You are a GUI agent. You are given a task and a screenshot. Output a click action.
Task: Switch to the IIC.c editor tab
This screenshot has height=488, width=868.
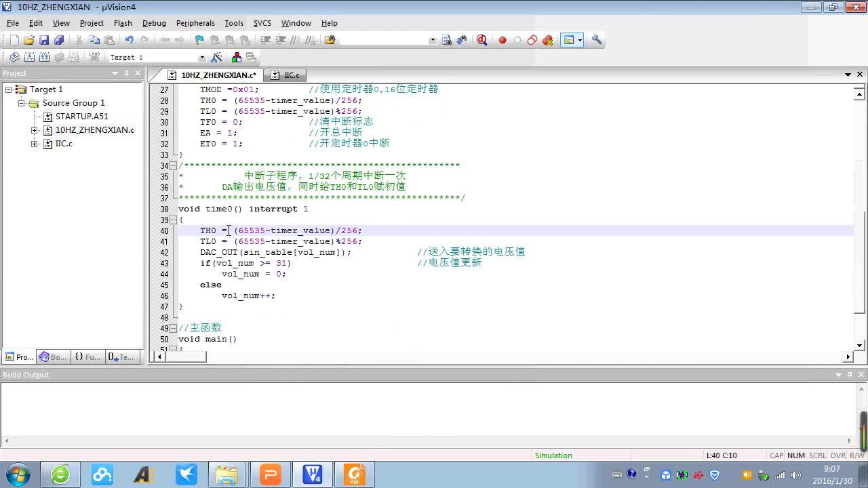tap(285, 75)
